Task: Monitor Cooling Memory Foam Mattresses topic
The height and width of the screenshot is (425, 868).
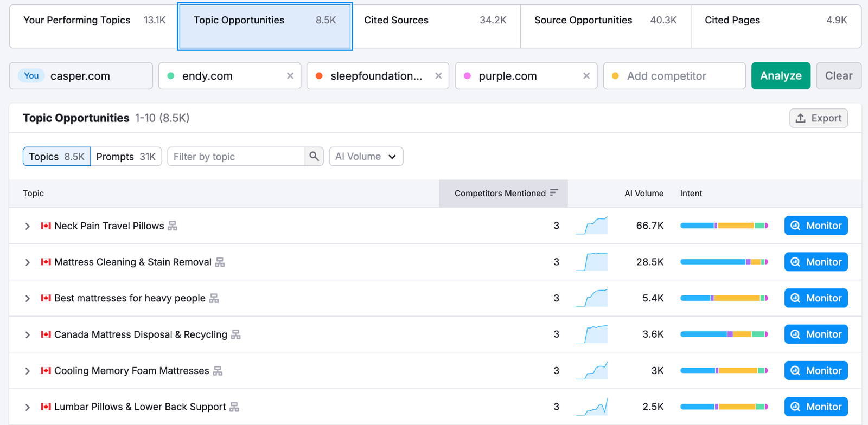Action: pyautogui.click(x=816, y=371)
